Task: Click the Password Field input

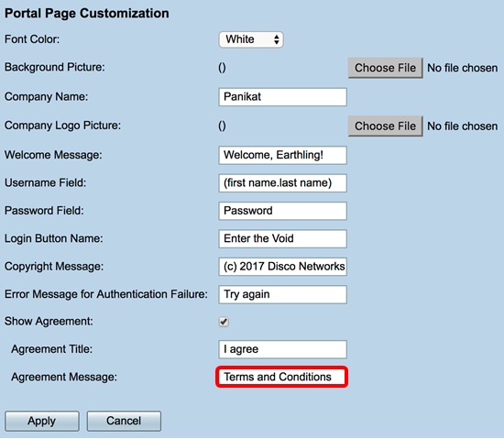Action: coord(282,211)
